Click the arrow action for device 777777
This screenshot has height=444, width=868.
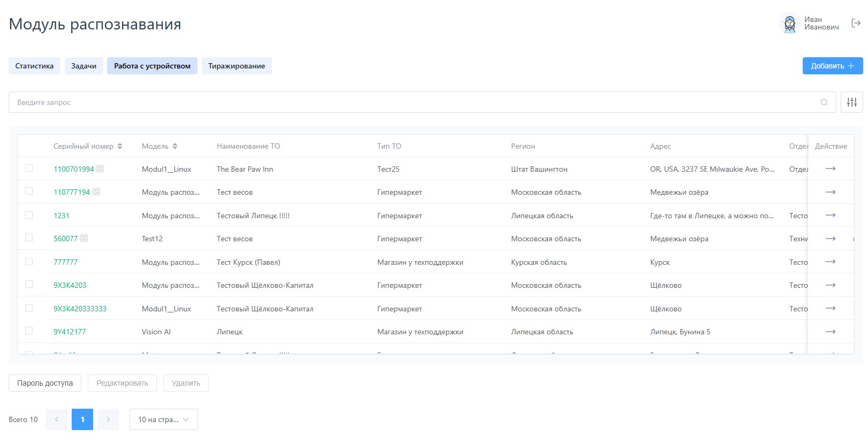pos(830,262)
